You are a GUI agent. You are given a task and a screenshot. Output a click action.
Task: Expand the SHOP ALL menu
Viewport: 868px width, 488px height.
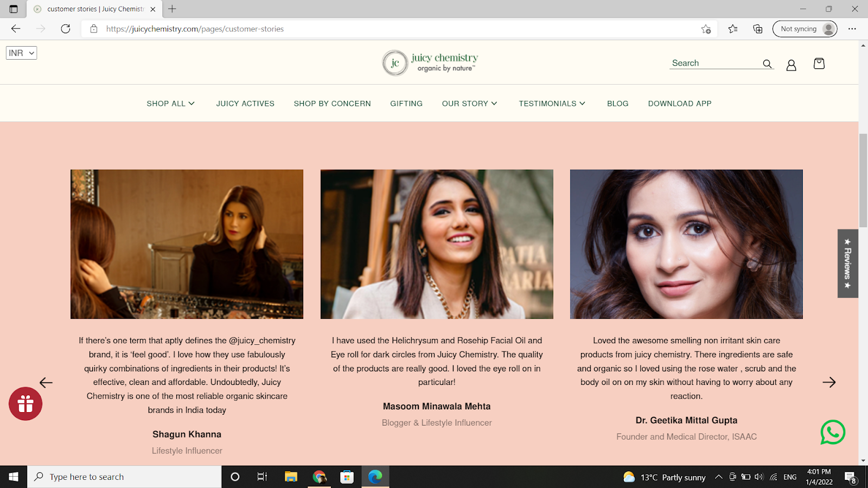(170, 104)
